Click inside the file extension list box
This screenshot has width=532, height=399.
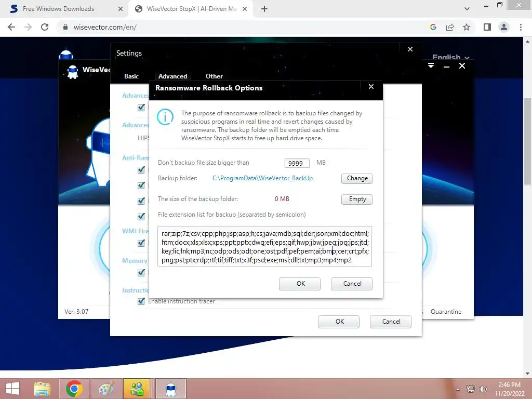click(x=264, y=246)
